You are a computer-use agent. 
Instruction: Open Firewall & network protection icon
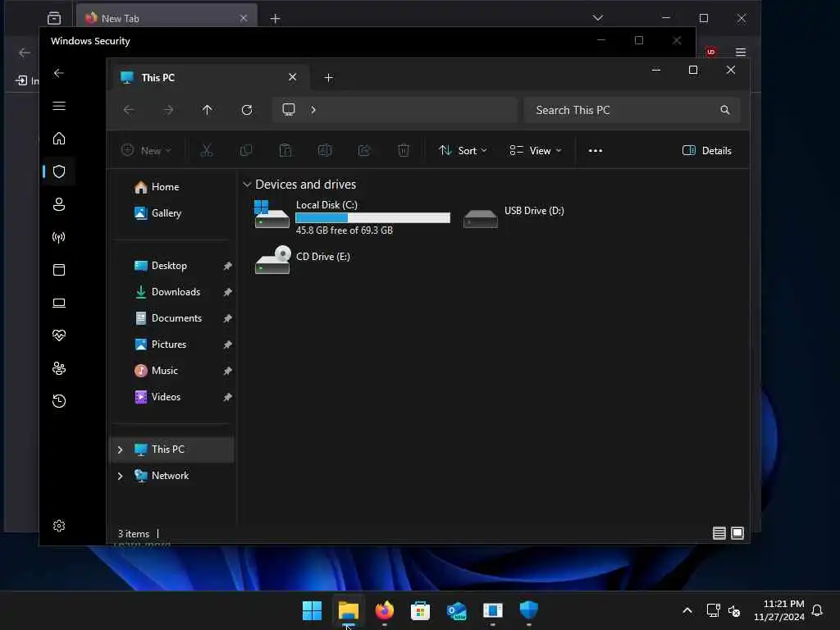click(x=59, y=237)
